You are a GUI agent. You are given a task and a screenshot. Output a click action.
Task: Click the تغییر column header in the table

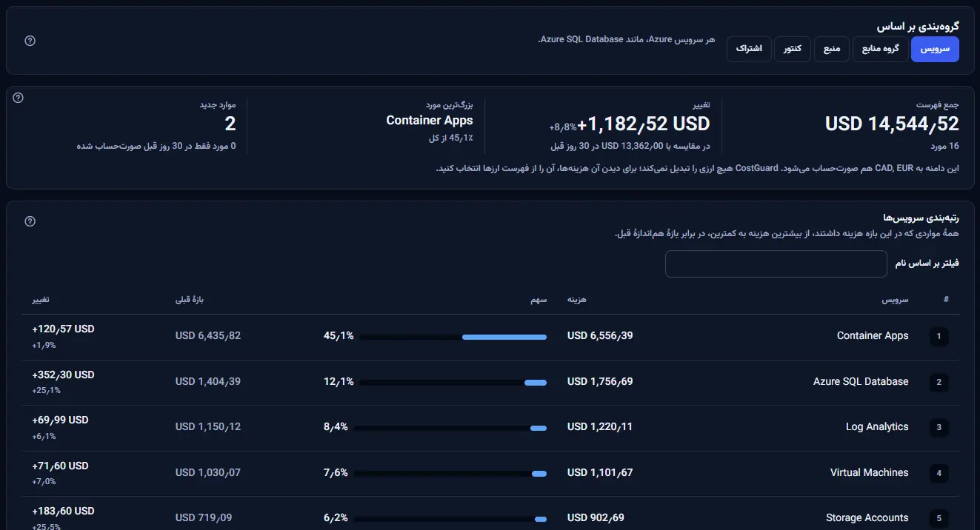coord(40,300)
